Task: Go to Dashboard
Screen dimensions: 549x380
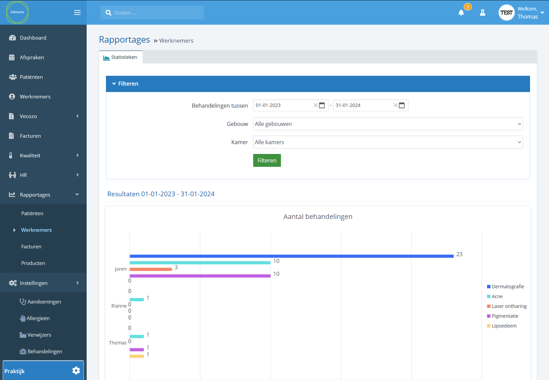Action: pyautogui.click(x=33, y=38)
